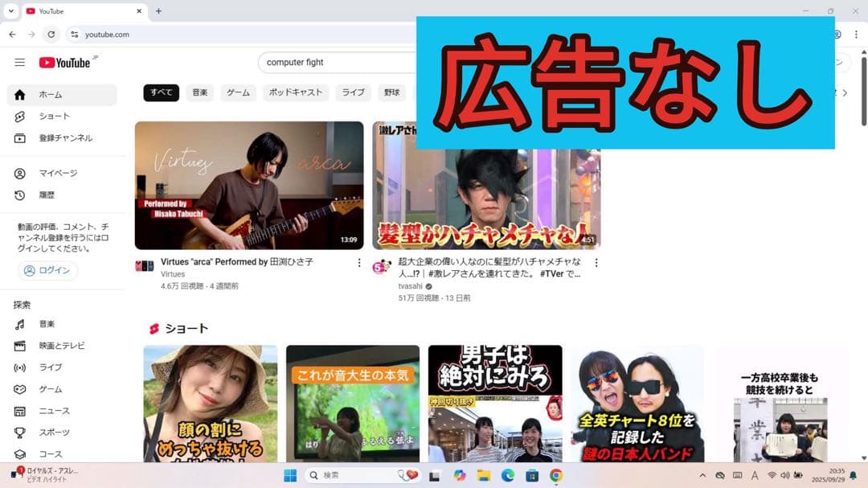Open Microsoft Store from taskbar
The image size is (868, 488).
[532, 475]
